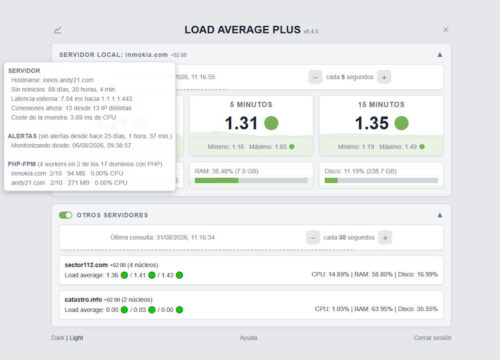Decrease other servers interval of 30 segundos
Screen dimensions: 500x360
[313, 238]
